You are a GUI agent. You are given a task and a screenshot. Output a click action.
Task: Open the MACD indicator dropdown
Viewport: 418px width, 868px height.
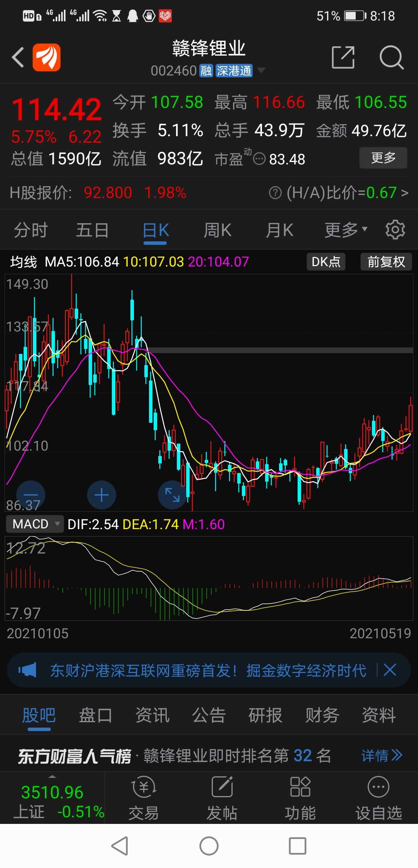[x=34, y=524]
